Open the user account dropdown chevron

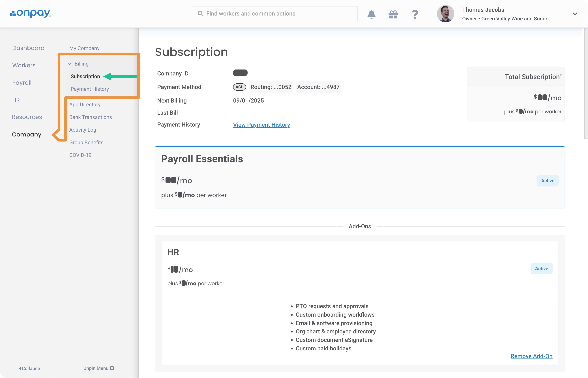coord(575,14)
